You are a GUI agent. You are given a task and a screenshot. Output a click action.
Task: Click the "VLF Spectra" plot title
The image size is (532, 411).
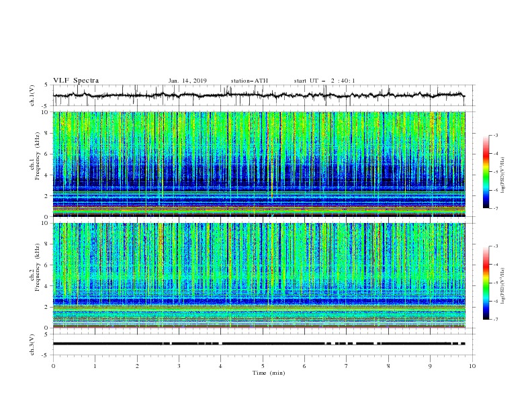76,81
